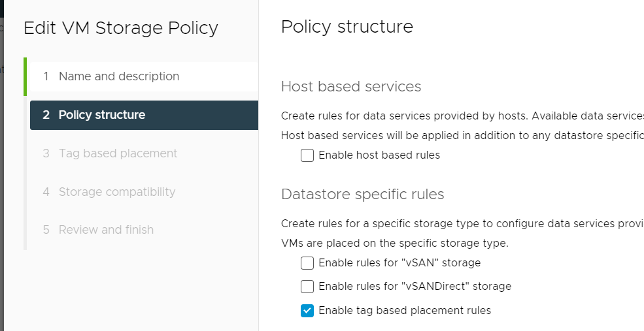Click the "Enable tag based placement rules" label
This screenshot has height=331, width=644.
[x=404, y=311]
